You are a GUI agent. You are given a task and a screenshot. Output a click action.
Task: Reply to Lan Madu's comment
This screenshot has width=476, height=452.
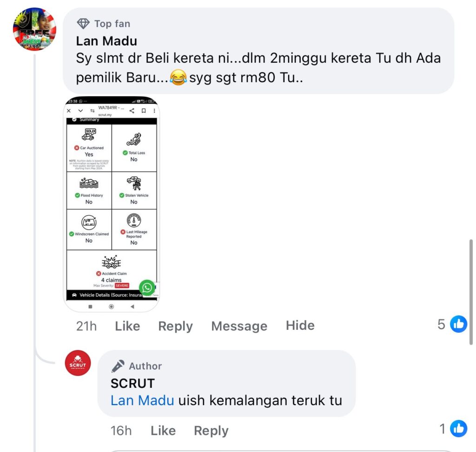coord(175,327)
